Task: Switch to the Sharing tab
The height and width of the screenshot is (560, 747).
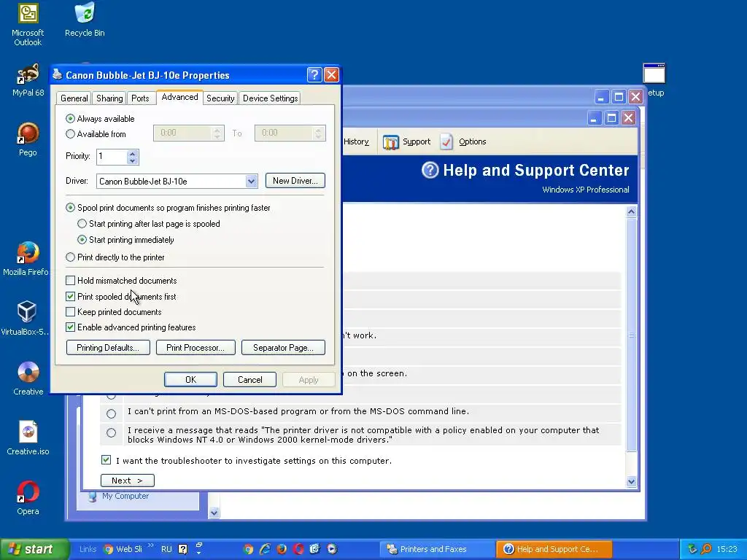Action: pos(109,98)
